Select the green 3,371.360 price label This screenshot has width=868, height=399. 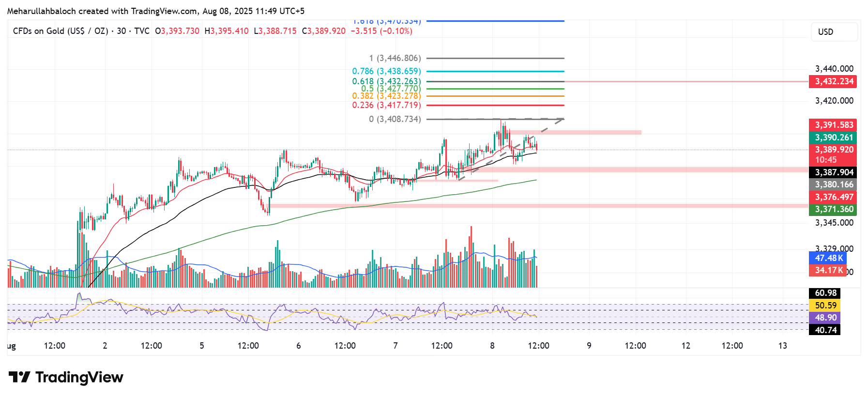[x=833, y=209]
